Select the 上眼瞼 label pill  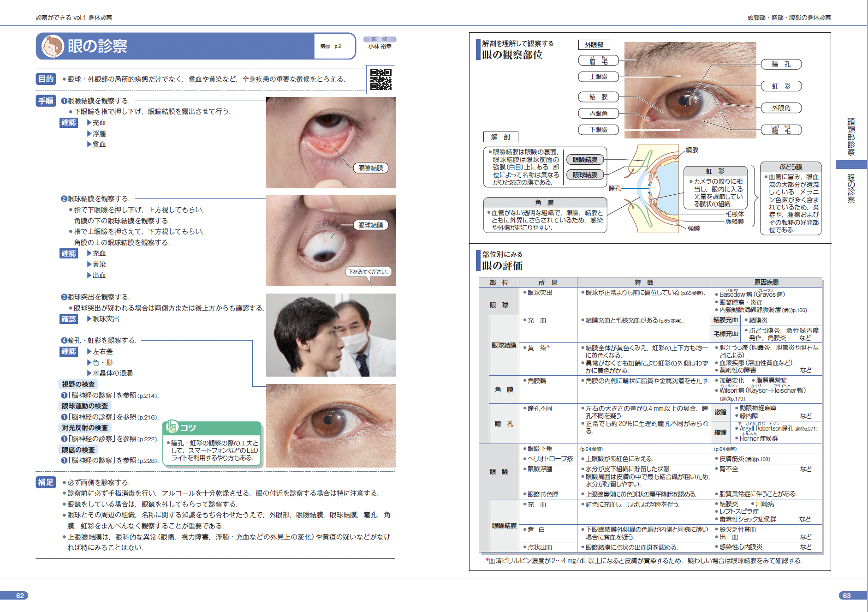598,77
